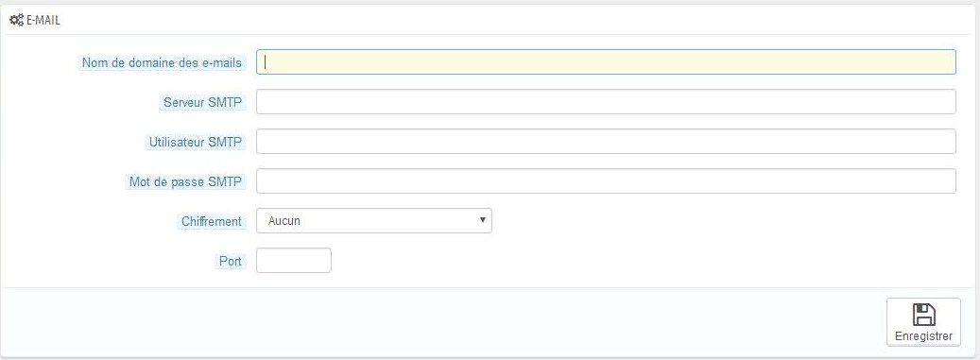This screenshot has width=980, height=360.
Task: Click the grey footer bar beside Enregistrer
Action: tap(438, 322)
